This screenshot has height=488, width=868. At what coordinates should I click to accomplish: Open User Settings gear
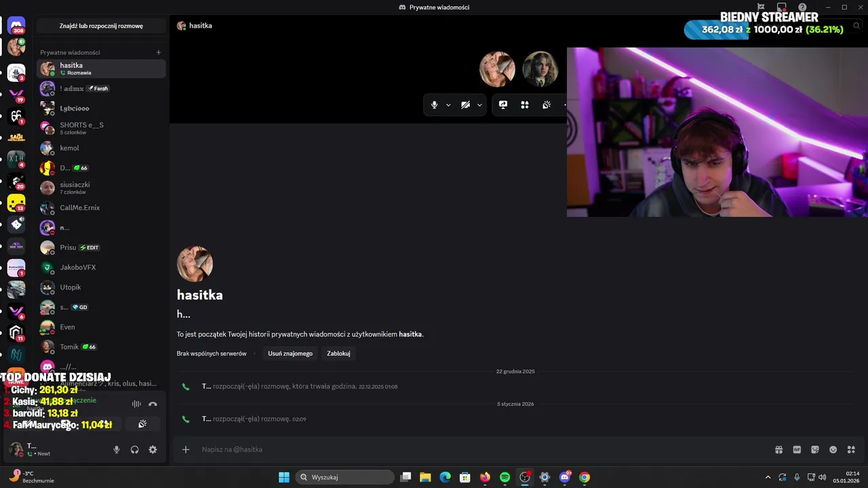click(153, 449)
